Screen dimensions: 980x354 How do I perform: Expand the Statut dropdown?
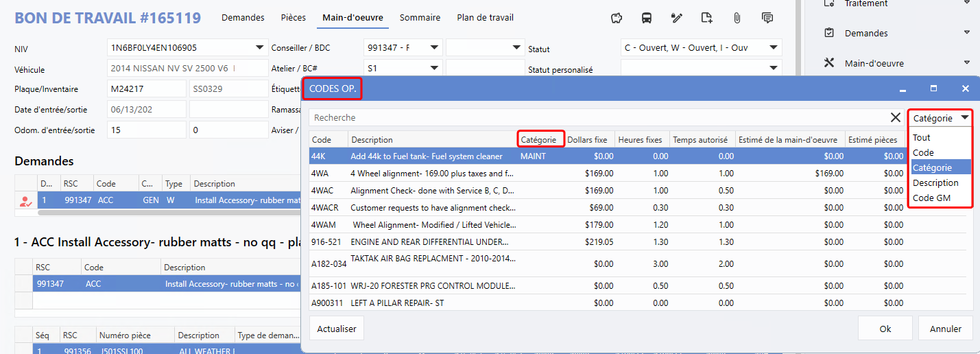[x=774, y=47]
